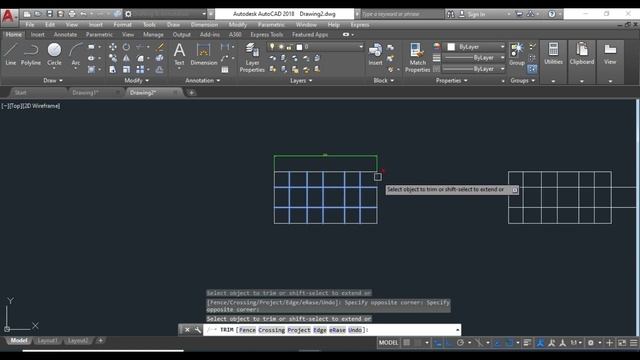
Task: Add a new drawing tab with plus
Action: click(x=191, y=93)
